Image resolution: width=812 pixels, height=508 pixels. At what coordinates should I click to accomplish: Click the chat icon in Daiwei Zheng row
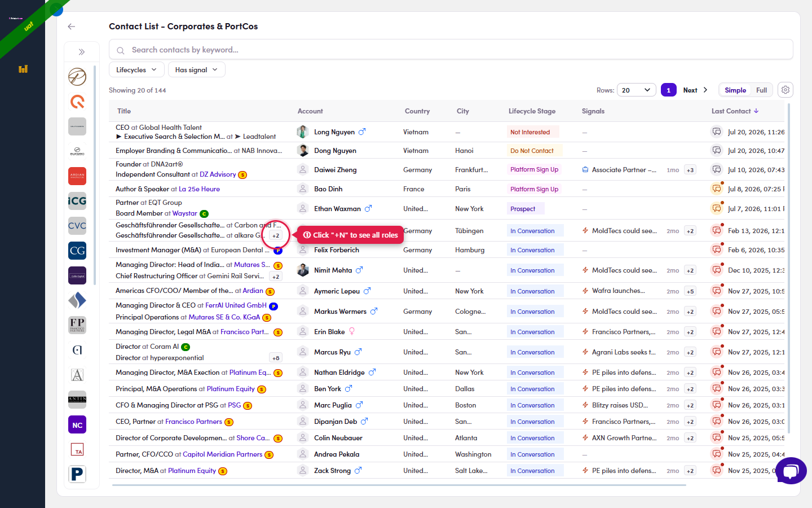717,169
